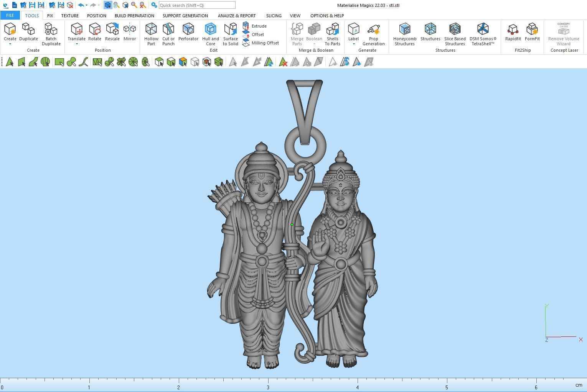587x392 pixels.
Task: Click the undo arrow icon
Action: tap(81, 5)
